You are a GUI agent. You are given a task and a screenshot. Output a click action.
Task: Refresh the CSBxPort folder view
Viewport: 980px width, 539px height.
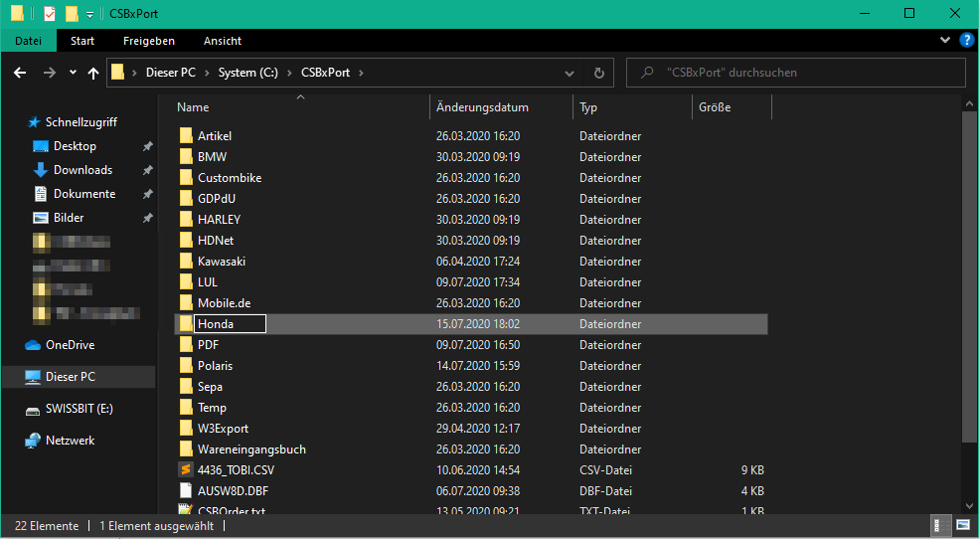(598, 73)
